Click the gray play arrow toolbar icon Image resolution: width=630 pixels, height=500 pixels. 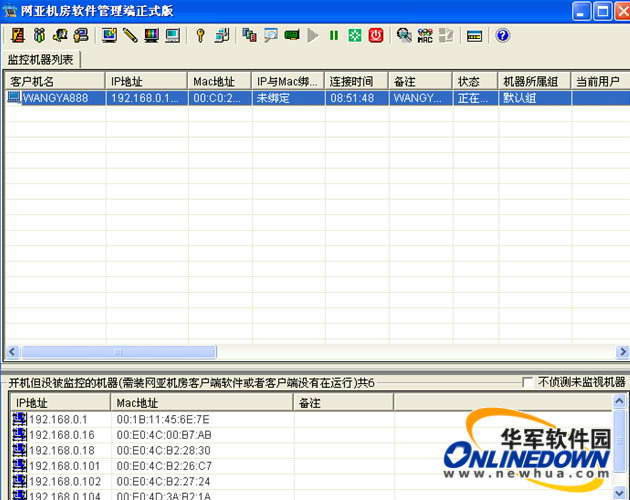(x=313, y=35)
